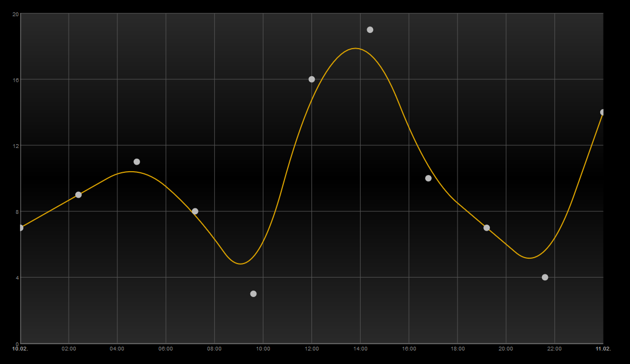Click the 12 y-axis label

pos(16,146)
